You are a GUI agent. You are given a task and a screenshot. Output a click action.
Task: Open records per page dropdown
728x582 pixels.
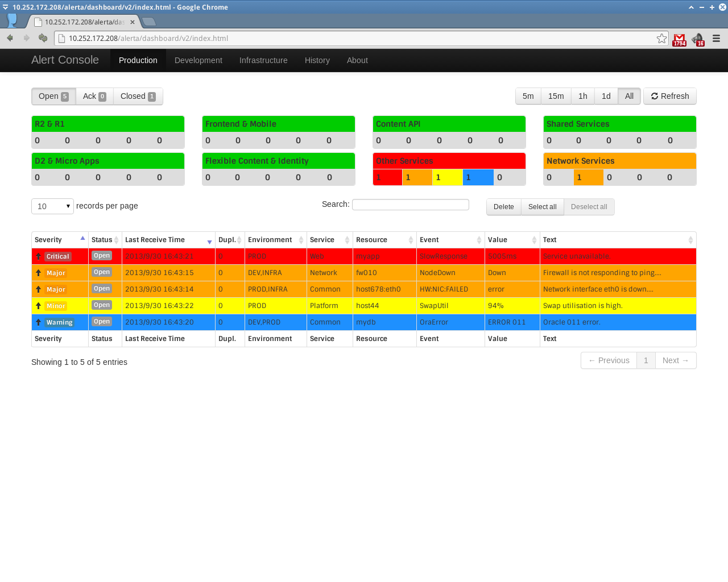[x=53, y=206]
